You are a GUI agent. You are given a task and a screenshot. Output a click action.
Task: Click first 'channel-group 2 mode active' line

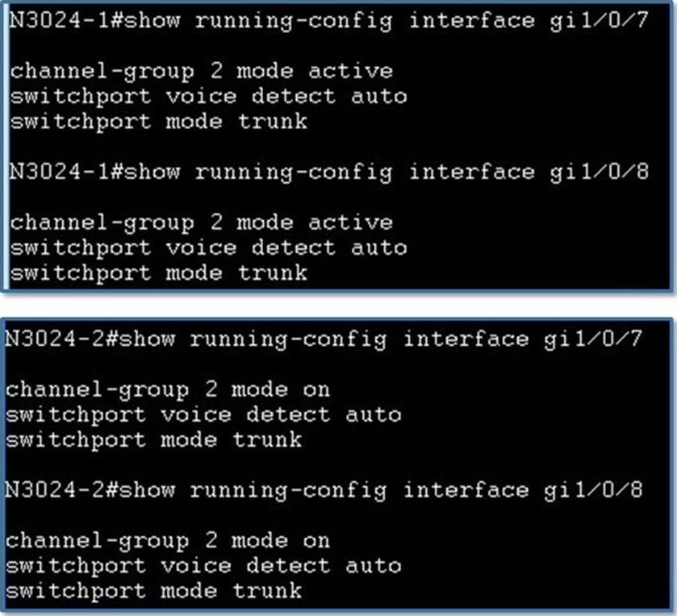coord(202,72)
